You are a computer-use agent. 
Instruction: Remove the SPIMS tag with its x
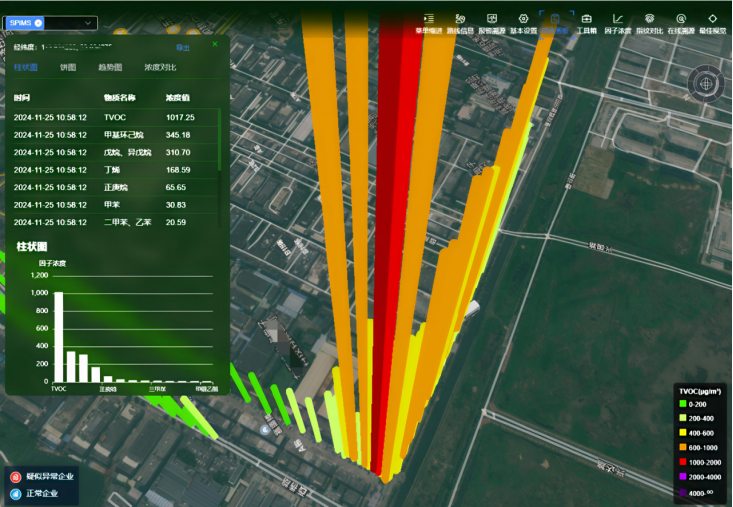[38, 22]
